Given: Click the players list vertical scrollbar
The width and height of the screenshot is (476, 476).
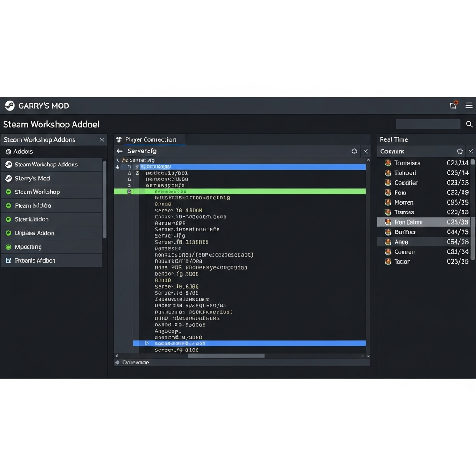Looking at the screenshot, I should point(473,210).
